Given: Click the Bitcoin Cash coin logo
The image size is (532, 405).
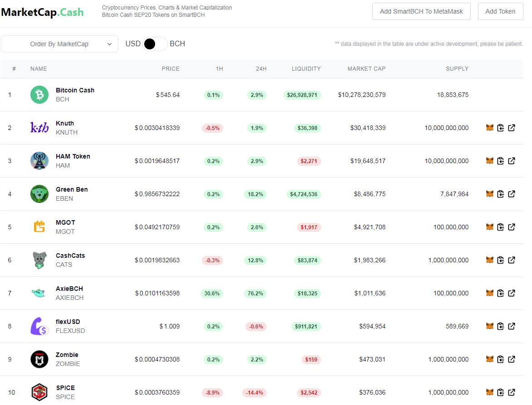Looking at the screenshot, I should coord(39,95).
